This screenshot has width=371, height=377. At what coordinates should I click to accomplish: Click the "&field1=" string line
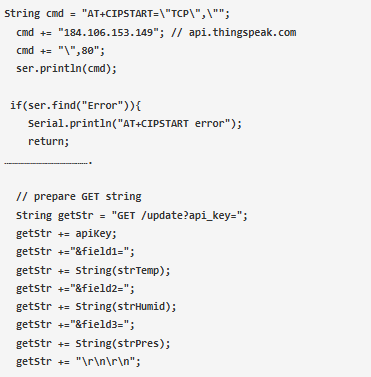[x=75, y=252]
